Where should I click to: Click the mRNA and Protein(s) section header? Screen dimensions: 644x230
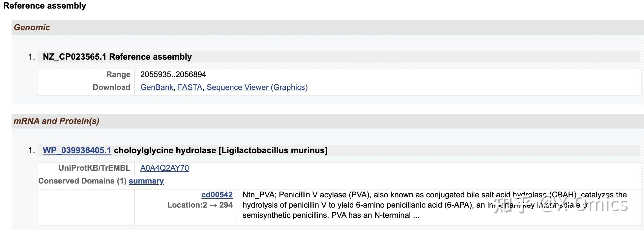click(56, 121)
